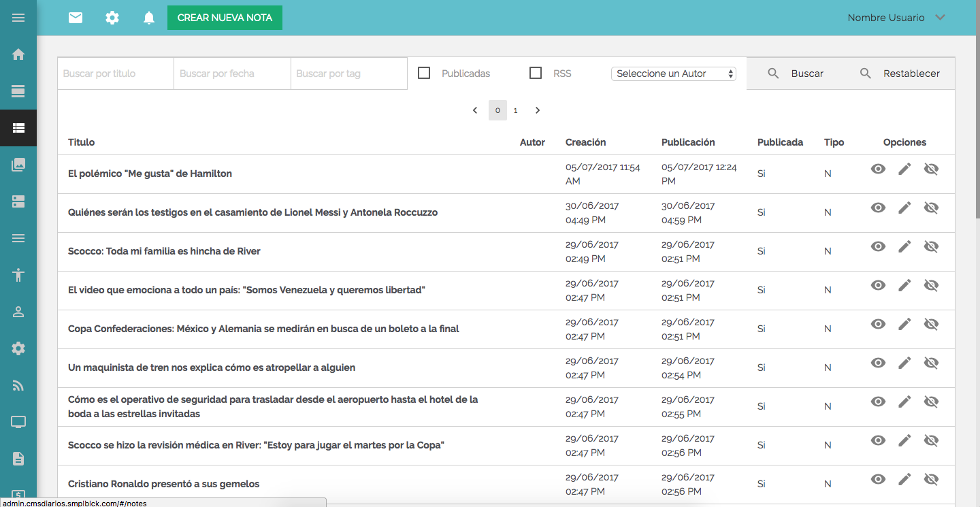
Task: View the Lionel Messi casamiento note
Action: (879, 208)
